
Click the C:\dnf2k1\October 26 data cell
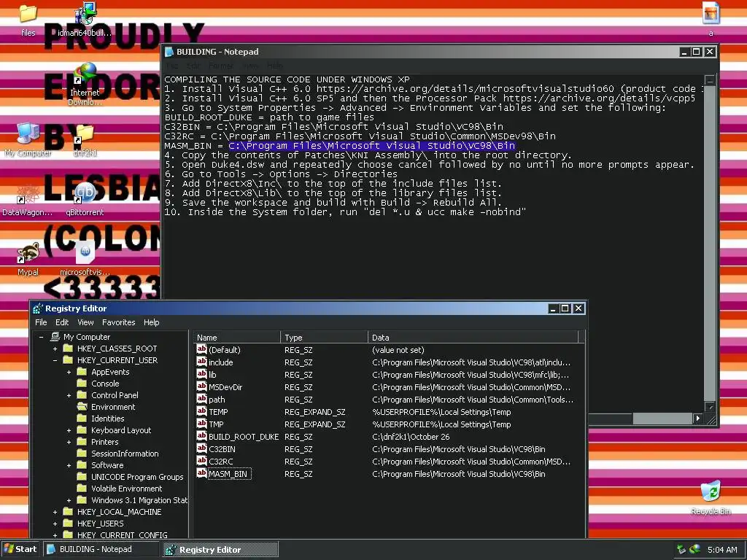click(411, 437)
